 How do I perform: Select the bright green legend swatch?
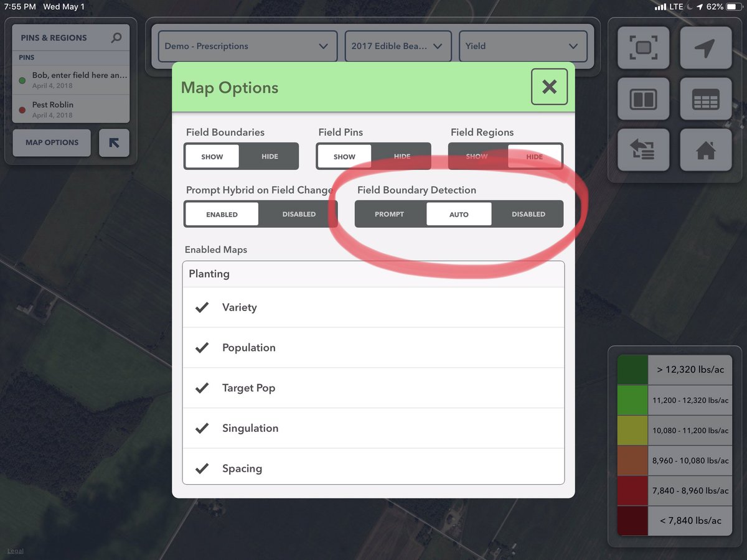tap(632, 400)
